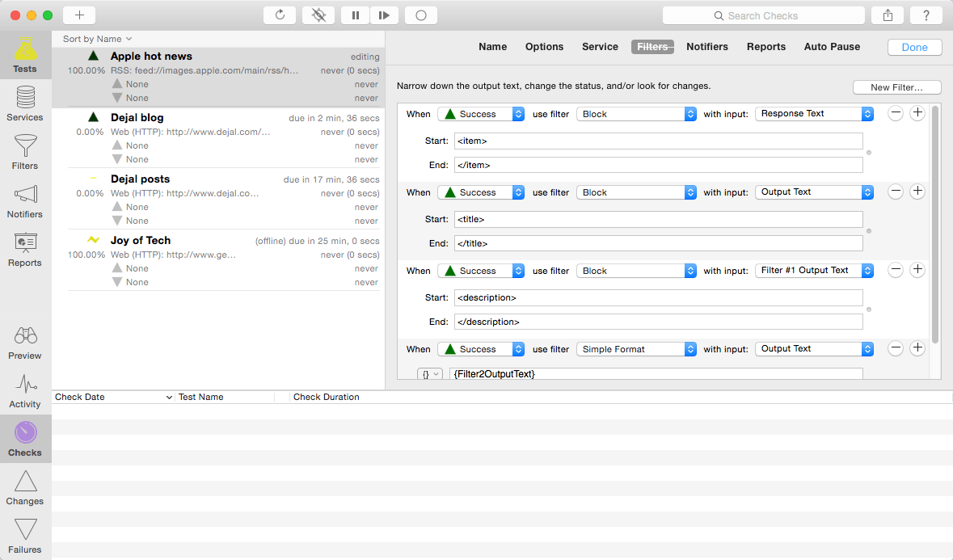The width and height of the screenshot is (953, 560).
Task: Open the Filters sidebar section
Action: click(x=25, y=153)
